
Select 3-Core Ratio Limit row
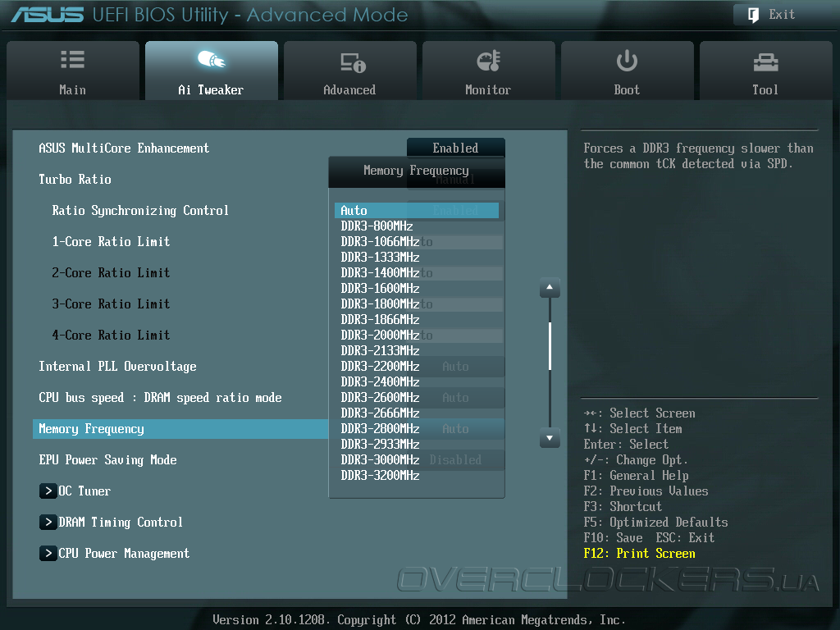tap(111, 304)
